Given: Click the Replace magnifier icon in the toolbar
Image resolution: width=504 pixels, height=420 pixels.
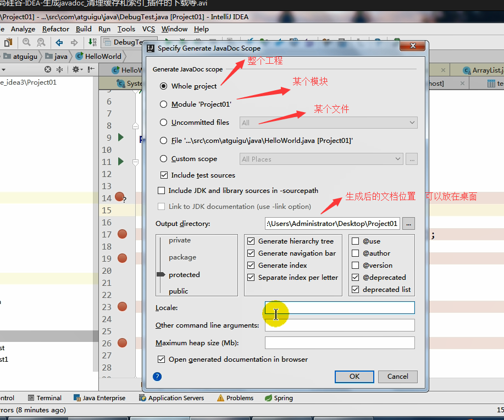Looking at the screenshot, I should tap(41, 42).
